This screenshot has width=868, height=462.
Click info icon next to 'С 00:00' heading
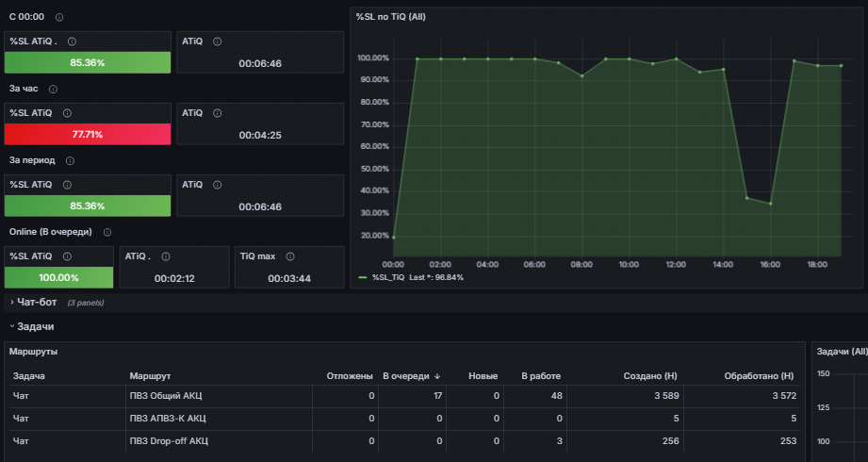[x=59, y=17]
